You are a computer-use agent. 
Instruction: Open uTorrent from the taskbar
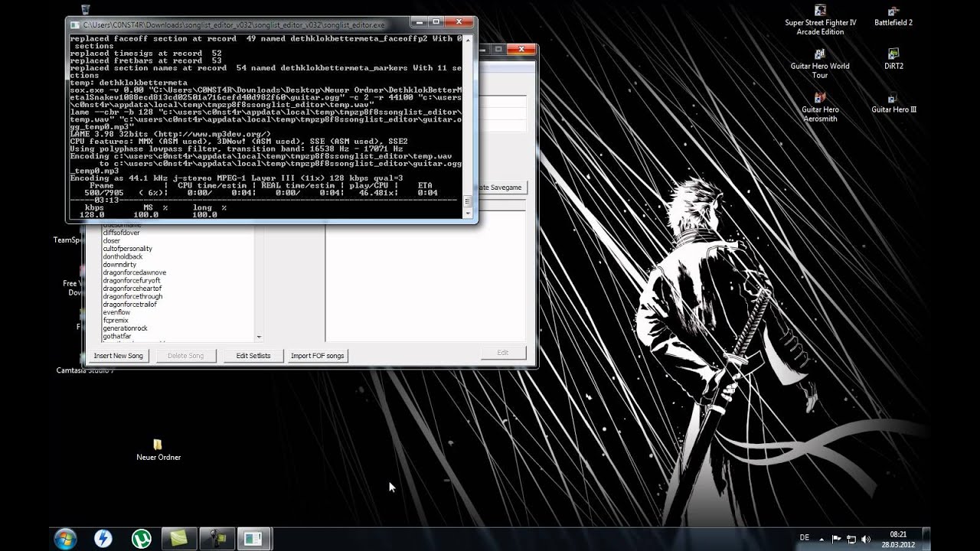tap(141, 539)
